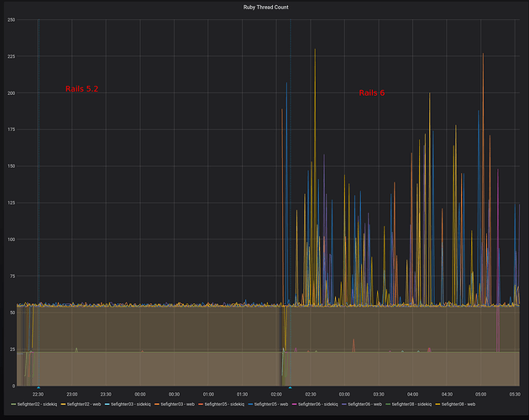Image resolution: width=529 pixels, height=420 pixels.
Task: Click the 225 value on the Y axis
Action: (x=11, y=56)
